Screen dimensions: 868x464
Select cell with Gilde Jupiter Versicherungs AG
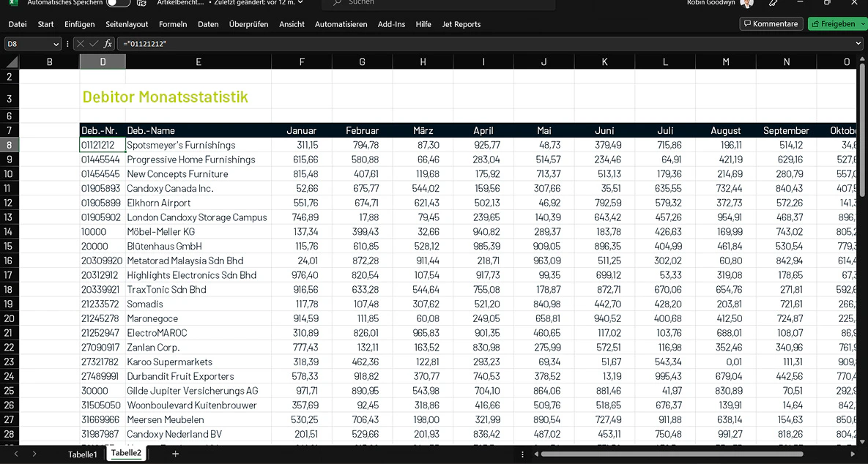tap(199, 390)
